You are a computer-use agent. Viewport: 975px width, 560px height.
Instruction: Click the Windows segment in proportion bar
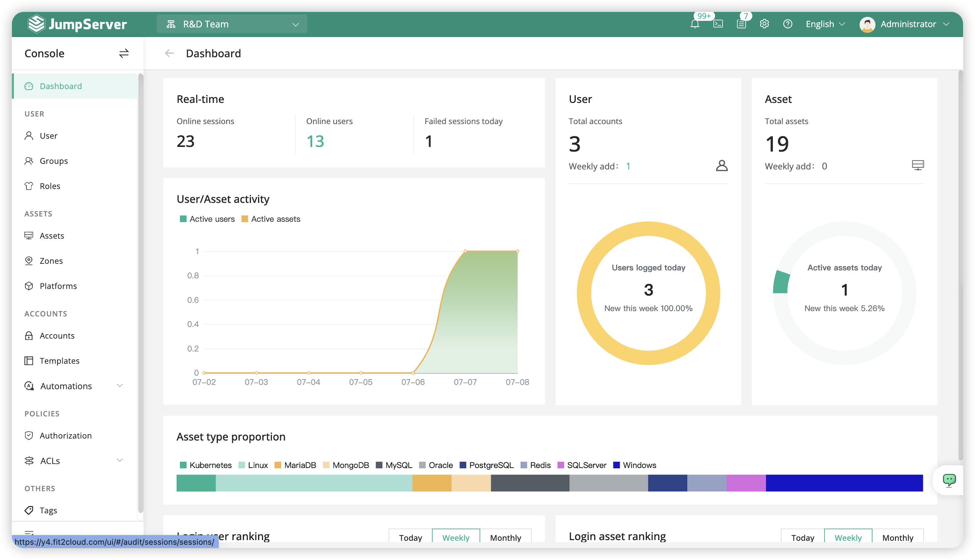coord(844,483)
